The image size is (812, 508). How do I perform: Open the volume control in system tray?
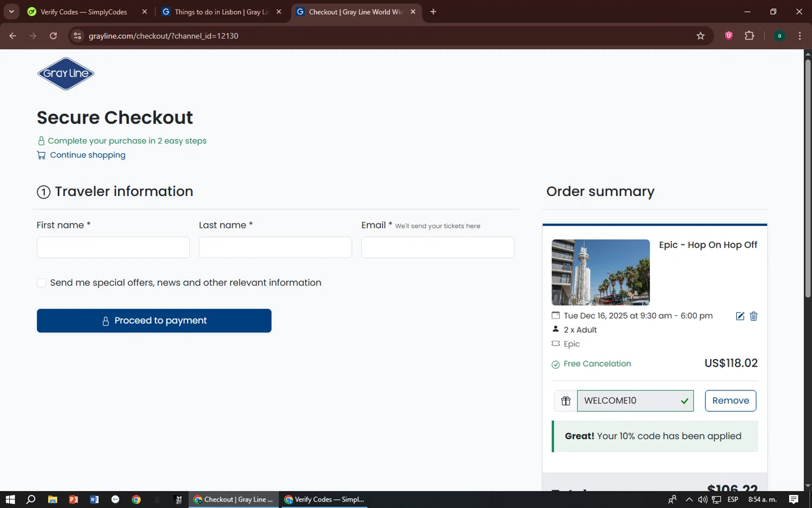coord(703,499)
